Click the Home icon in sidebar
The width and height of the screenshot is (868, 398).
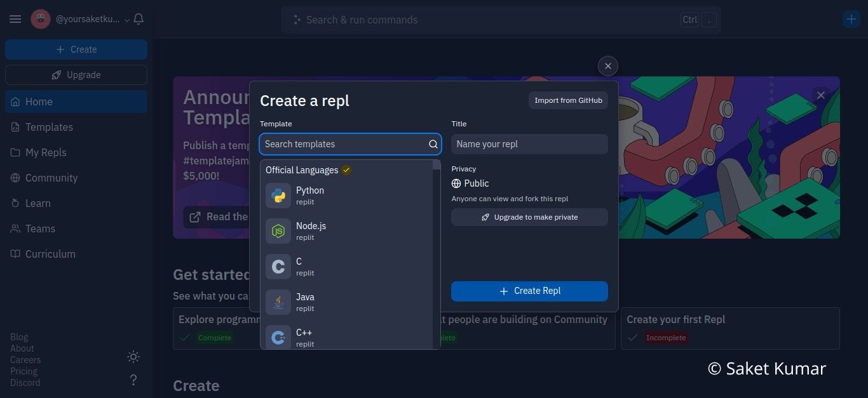click(x=15, y=102)
